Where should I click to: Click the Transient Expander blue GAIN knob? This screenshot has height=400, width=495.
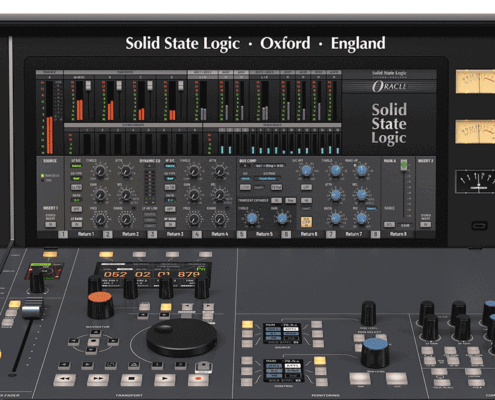click(x=282, y=218)
